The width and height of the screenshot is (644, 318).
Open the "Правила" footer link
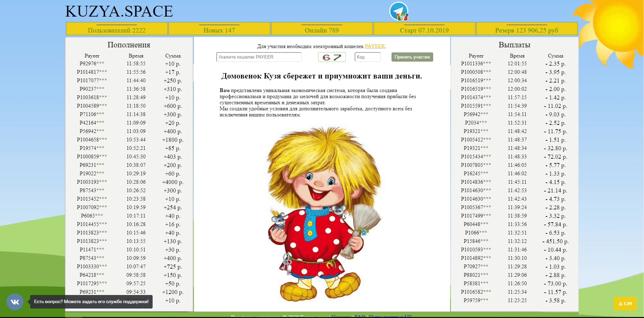tap(342, 317)
